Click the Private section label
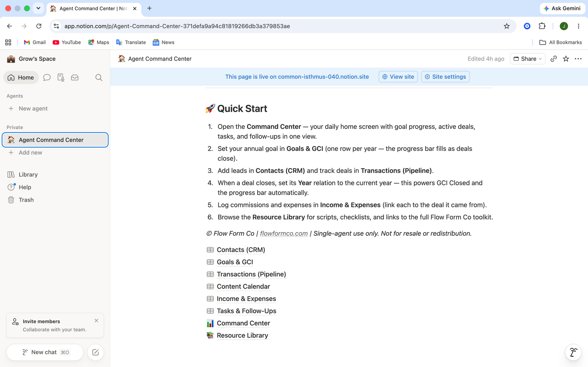This screenshot has width=588, height=367. coord(15,127)
